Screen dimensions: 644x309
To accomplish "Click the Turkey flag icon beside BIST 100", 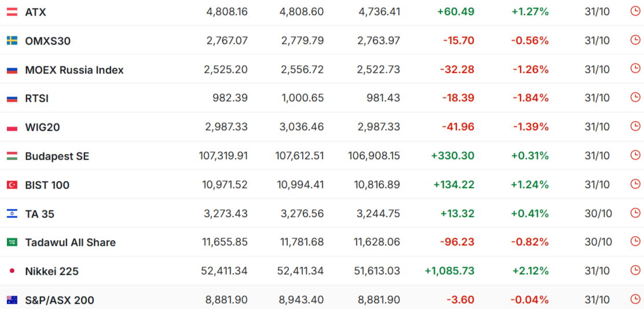I will click(x=12, y=185).
